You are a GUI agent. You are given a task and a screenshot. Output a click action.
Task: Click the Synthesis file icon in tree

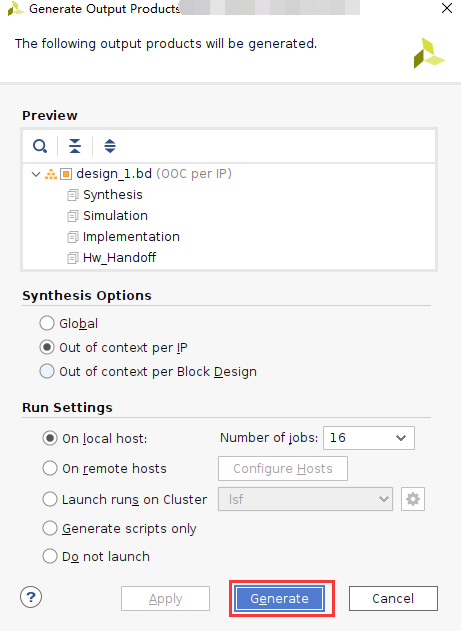pos(73,195)
